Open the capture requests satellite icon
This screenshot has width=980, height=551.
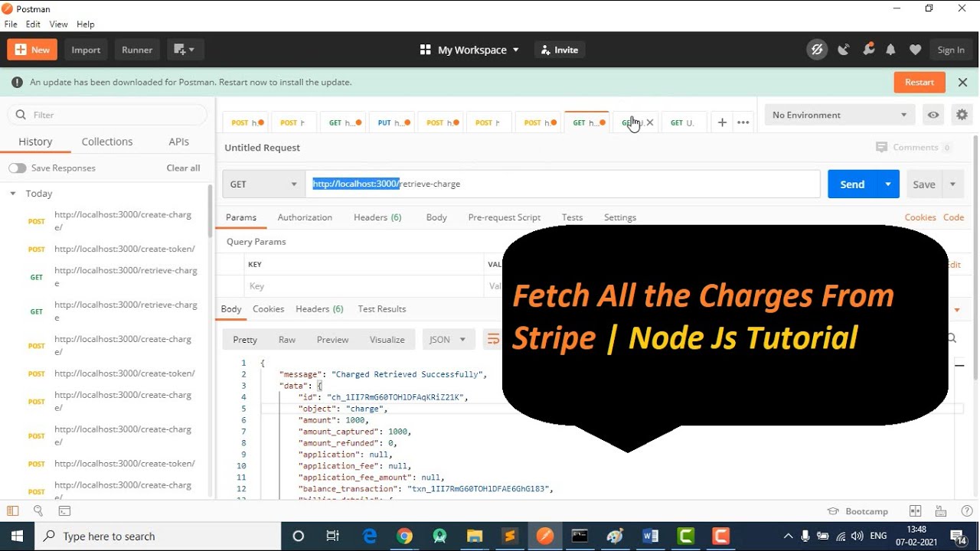click(x=843, y=50)
